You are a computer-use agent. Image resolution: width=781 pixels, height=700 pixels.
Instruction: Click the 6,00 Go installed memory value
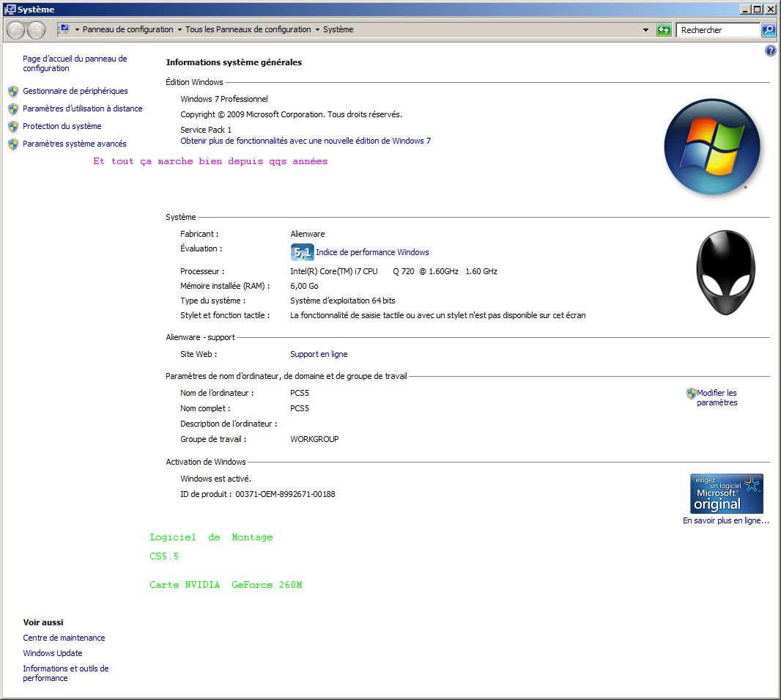(304, 285)
